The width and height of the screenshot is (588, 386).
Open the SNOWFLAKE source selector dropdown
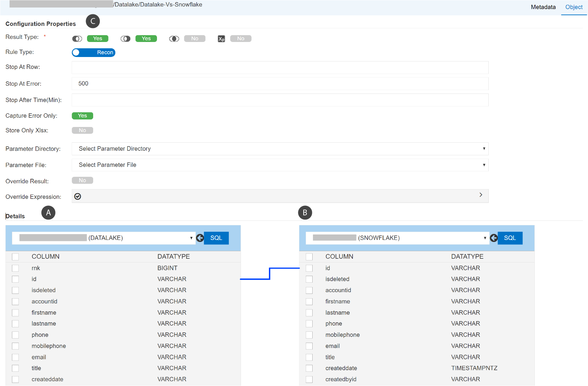tap(398, 238)
